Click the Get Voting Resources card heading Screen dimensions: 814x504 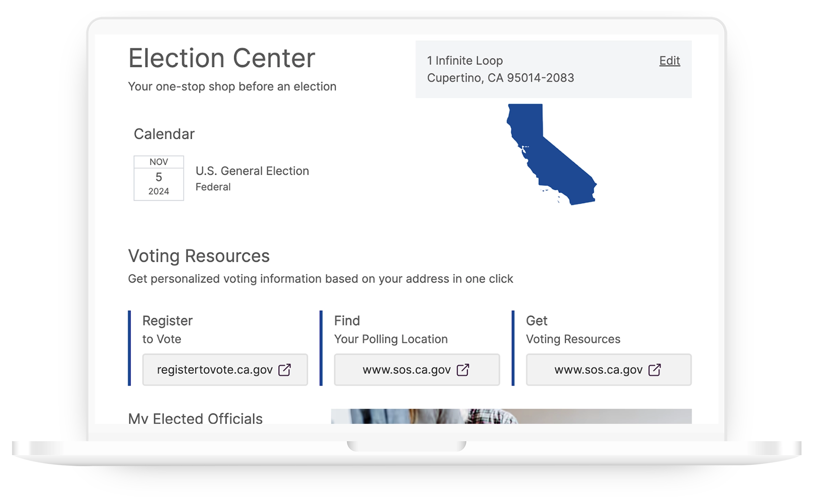point(573,329)
